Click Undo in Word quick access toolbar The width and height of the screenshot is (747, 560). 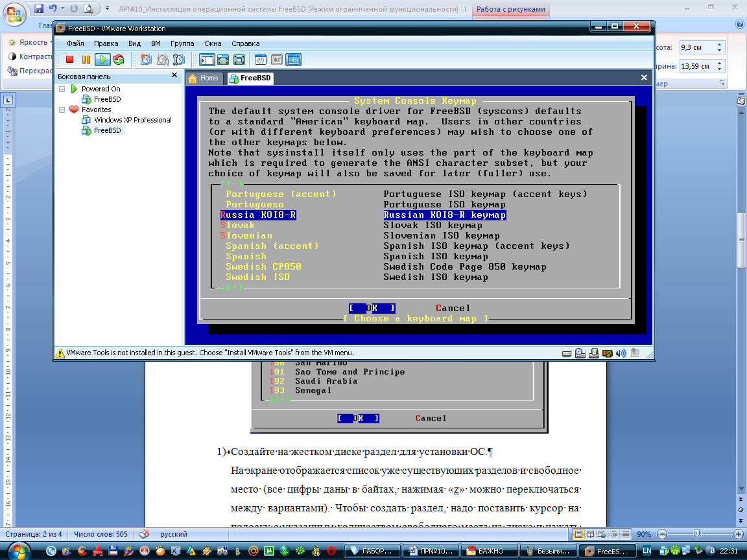pyautogui.click(x=53, y=8)
